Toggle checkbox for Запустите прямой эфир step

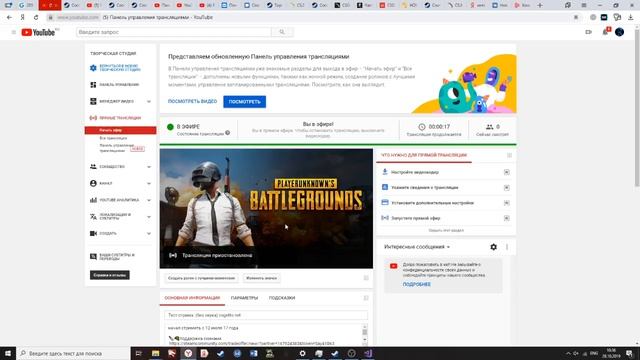tap(507, 218)
